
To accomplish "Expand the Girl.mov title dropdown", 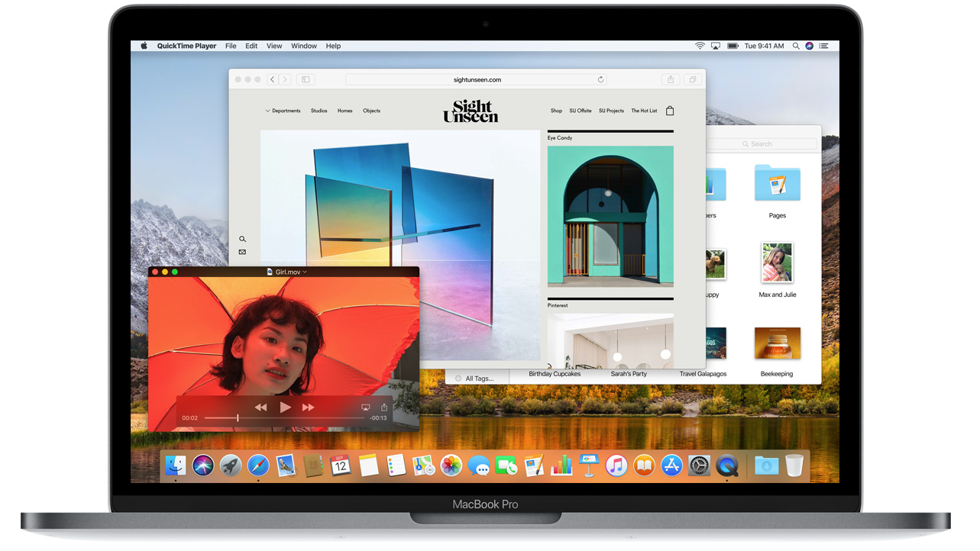I will [x=304, y=272].
